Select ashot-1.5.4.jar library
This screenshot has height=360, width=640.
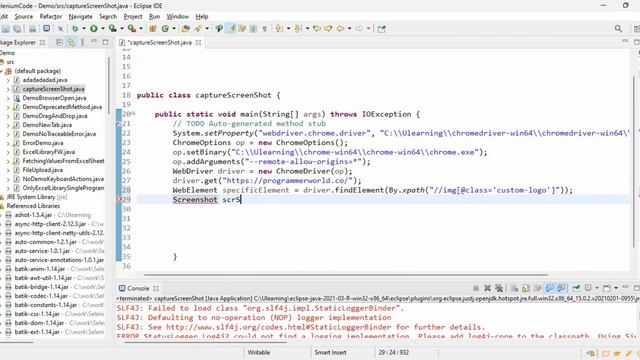click(x=33, y=215)
